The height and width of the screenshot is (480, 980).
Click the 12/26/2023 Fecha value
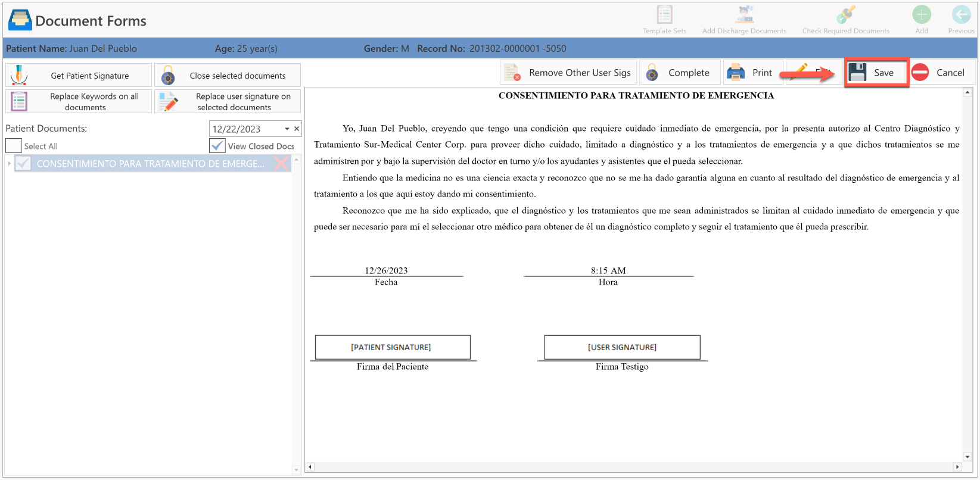coord(386,270)
